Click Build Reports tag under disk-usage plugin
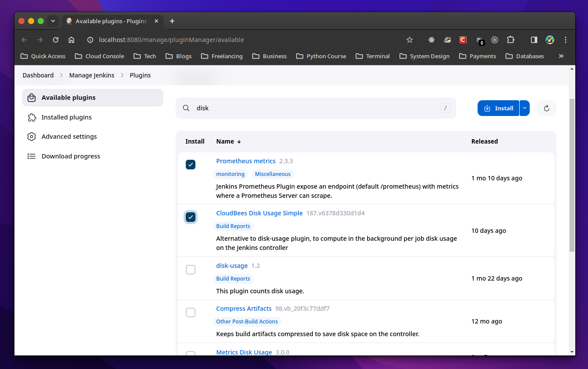588x369 pixels. (233, 279)
